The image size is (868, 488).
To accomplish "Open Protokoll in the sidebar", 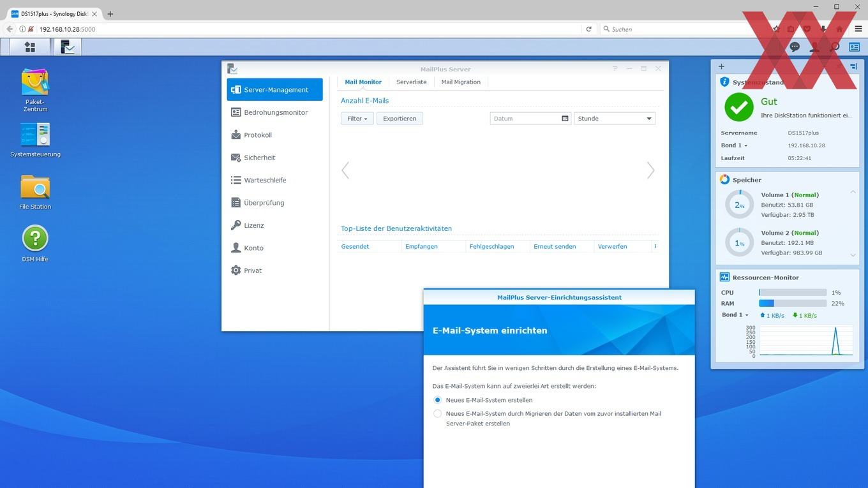I will click(x=274, y=135).
